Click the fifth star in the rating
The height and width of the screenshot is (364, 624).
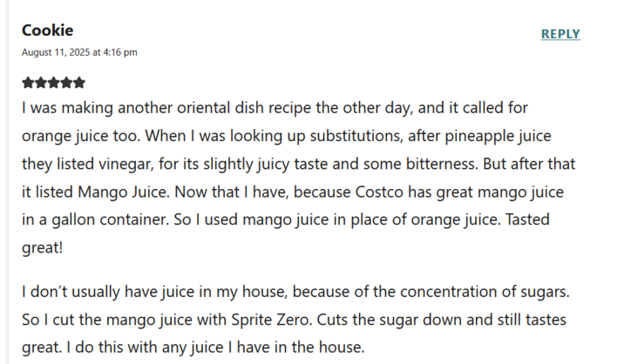tap(79, 83)
